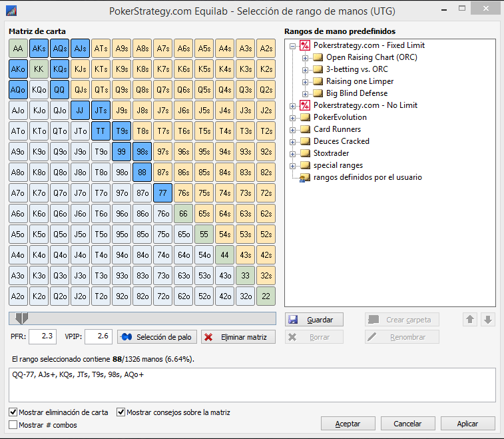Viewport: 504px width, 439px height.
Task: Click the Equilab app icon in title bar
Action: point(11,11)
